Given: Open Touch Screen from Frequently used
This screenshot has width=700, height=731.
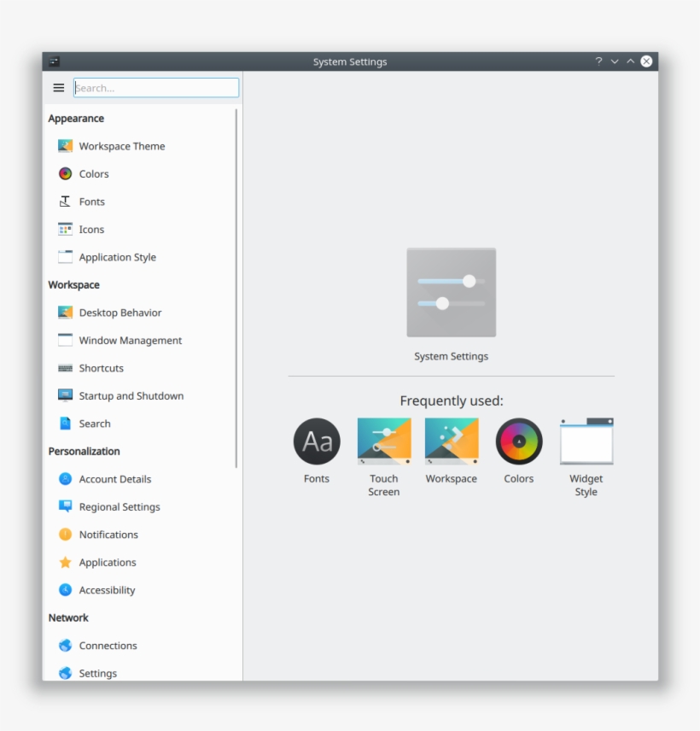Looking at the screenshot, I should (384, 442).
